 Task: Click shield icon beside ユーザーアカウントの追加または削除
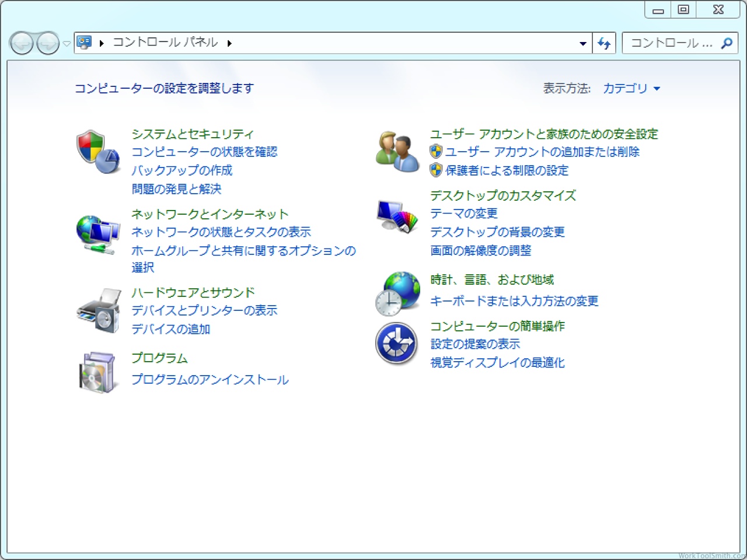pos(436,152)
